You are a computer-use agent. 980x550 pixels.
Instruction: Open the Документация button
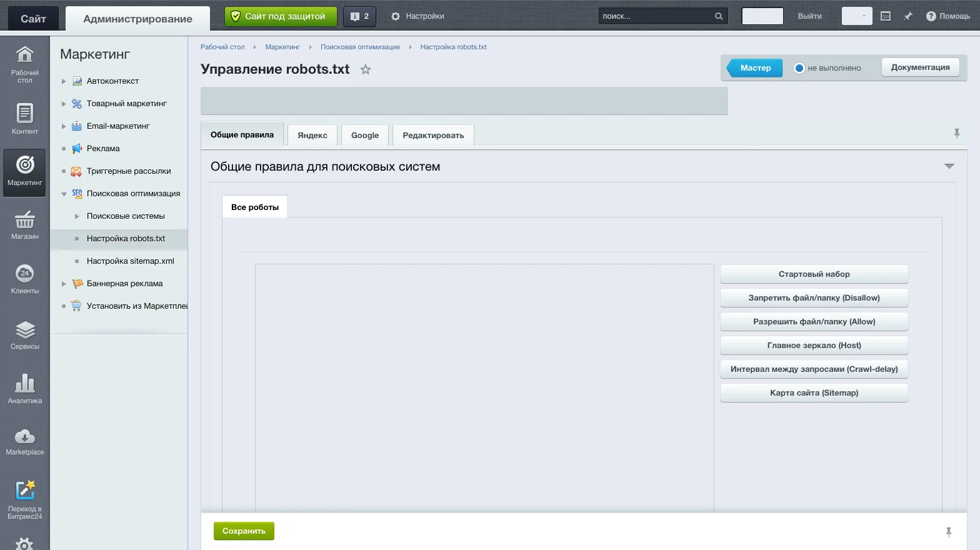(920, 67)
